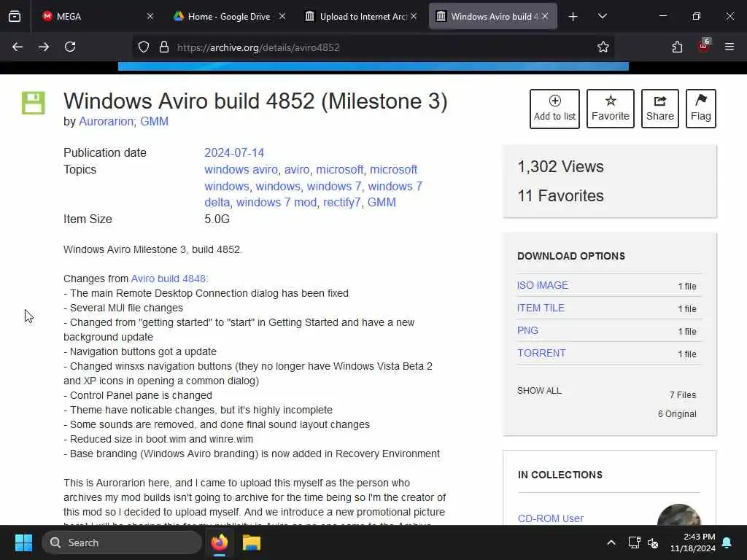Viewport: 747px width, 560px height.
Task: Mark the item as Favorite
Action: point(611,109)
